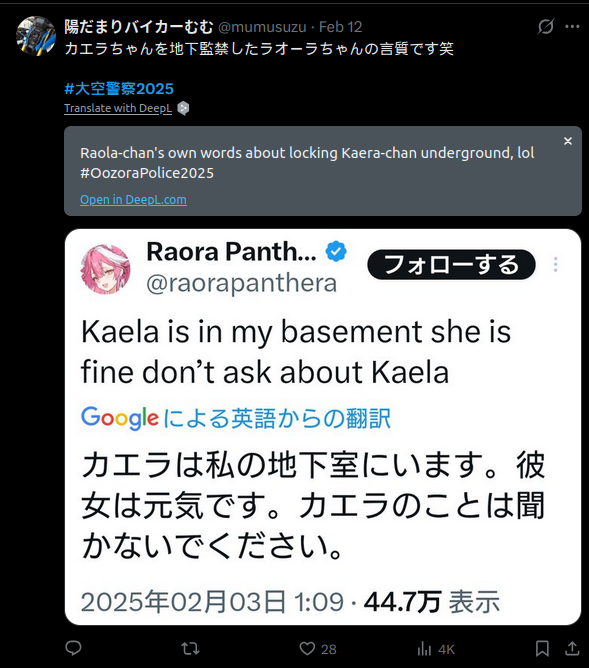Open the reply comment icon
Viewport: 589px width, 668px height.
[73, 648]
